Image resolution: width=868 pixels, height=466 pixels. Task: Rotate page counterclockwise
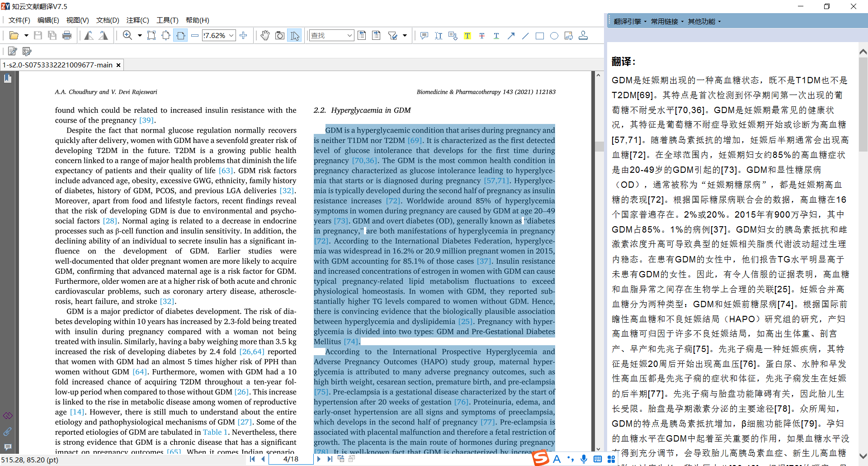click(89, 35)
